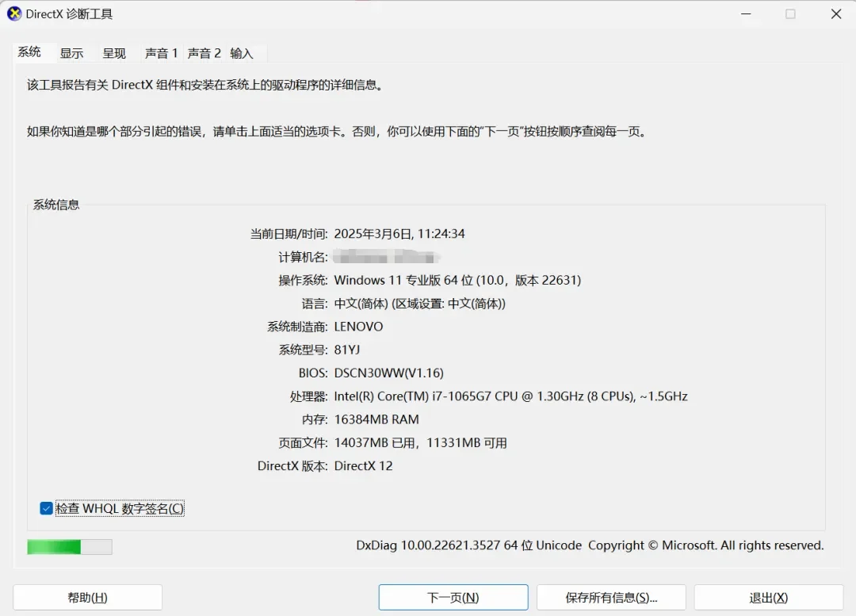Viewport: 856px width, 616px height.
Task: Switch to the 声音 2 tab
Action: [204, 53]
